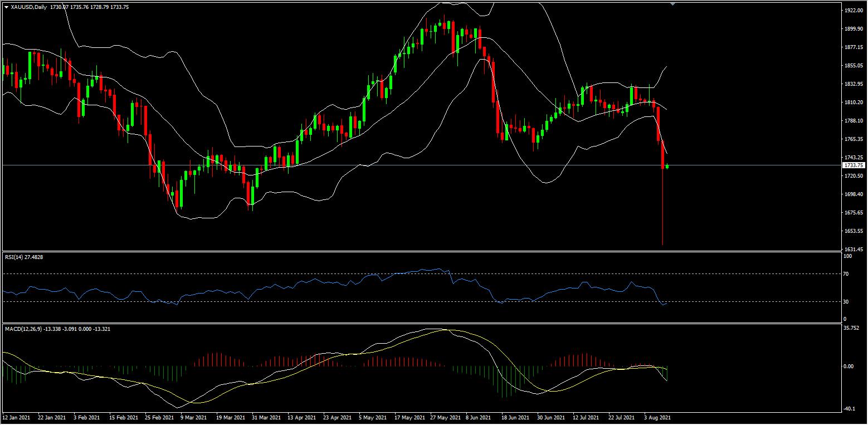The image size is (868, 425).
Task: Click the 19 Mar 2021 date label
Action: [x=230, y=417]
